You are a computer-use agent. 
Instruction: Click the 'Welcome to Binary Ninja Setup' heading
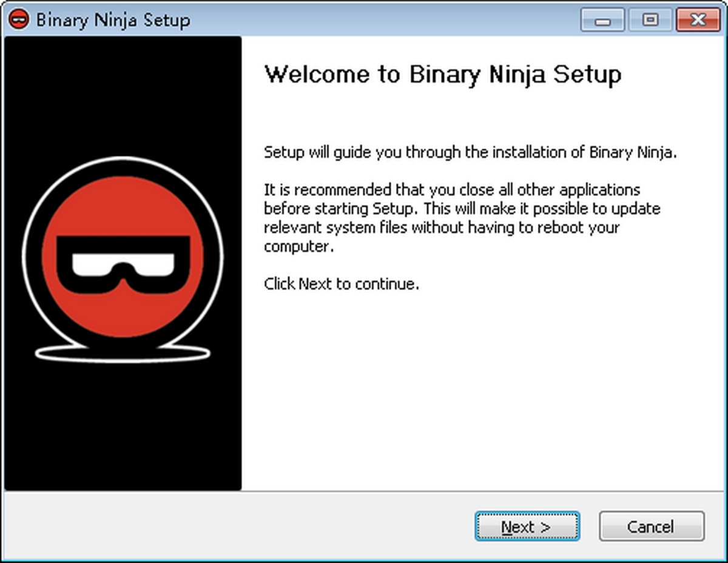click(x=443, y=75)
